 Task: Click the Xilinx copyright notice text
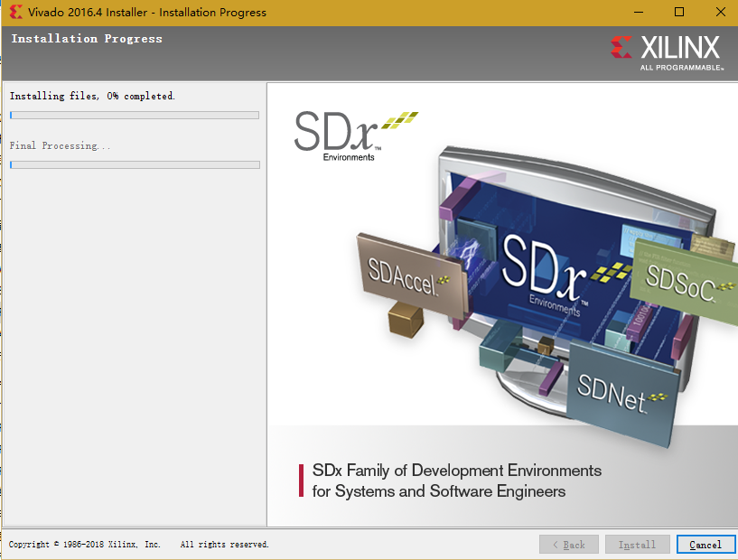pyautogui.click(x=85, y=545)
